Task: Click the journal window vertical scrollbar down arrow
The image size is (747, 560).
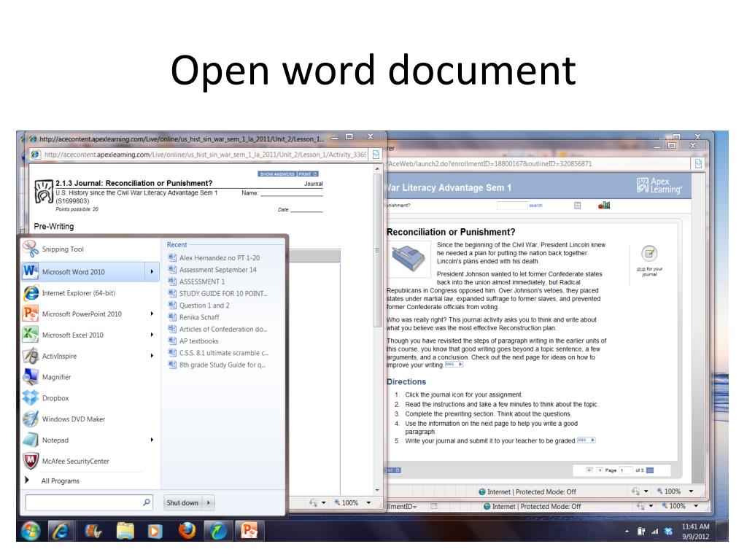Action: [x=377, y=490]
